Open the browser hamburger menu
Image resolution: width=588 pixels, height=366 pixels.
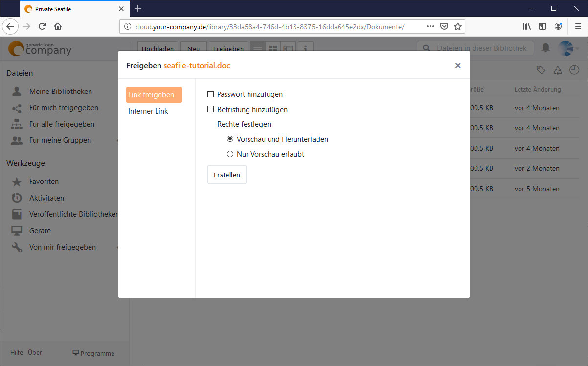(578, 26)
